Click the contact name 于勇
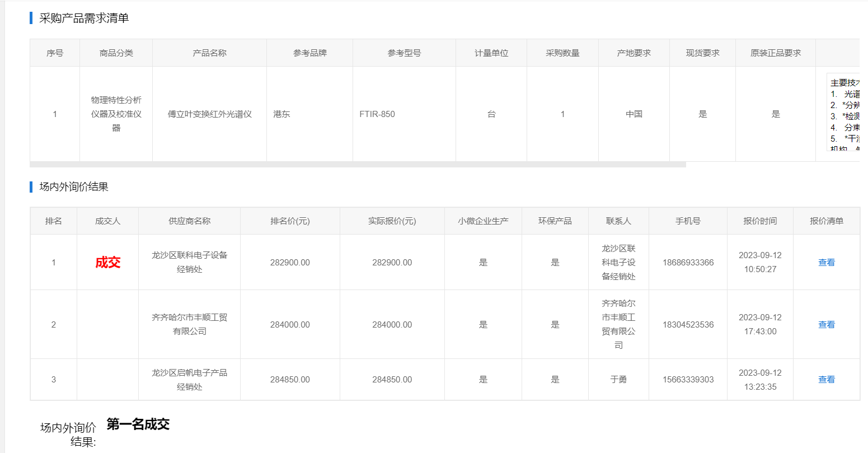This screenshot has width=868, height=453. tap(618, 380)
